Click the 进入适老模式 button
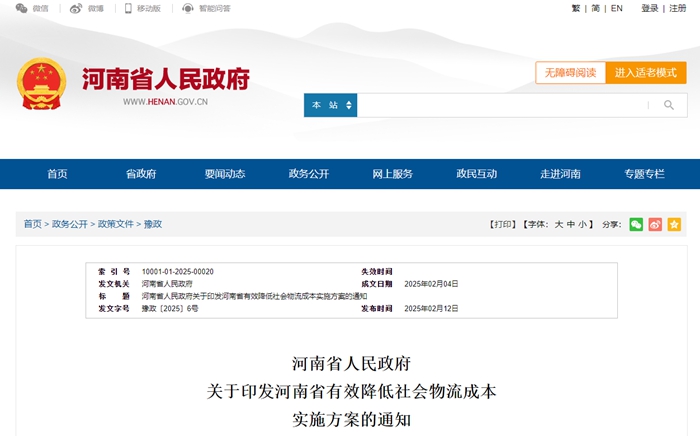 pyautogui.click(x=646, y=73)
